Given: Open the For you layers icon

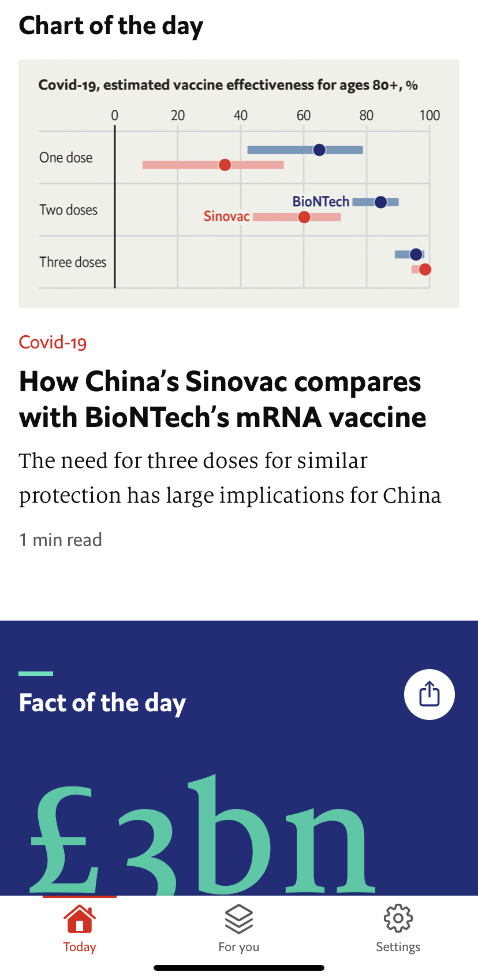Looking at the screenshot, I should click(238, 919).
